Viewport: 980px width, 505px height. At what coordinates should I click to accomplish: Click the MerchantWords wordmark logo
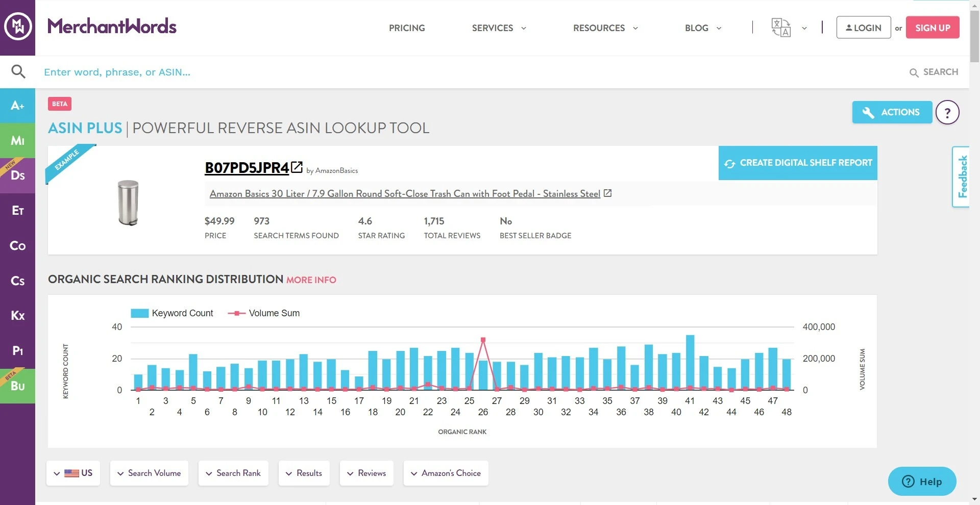tap(112, 27)
